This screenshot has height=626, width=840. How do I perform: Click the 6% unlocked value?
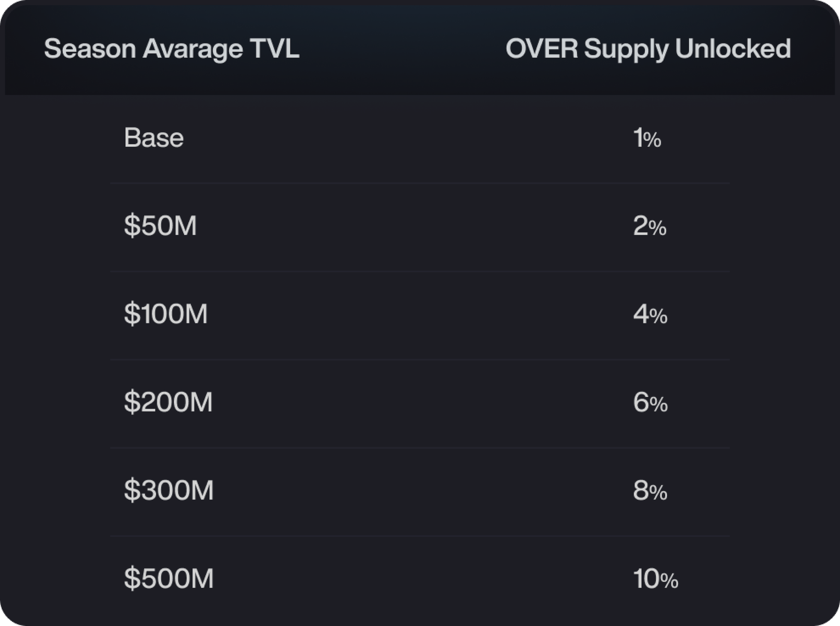(650, 403)
